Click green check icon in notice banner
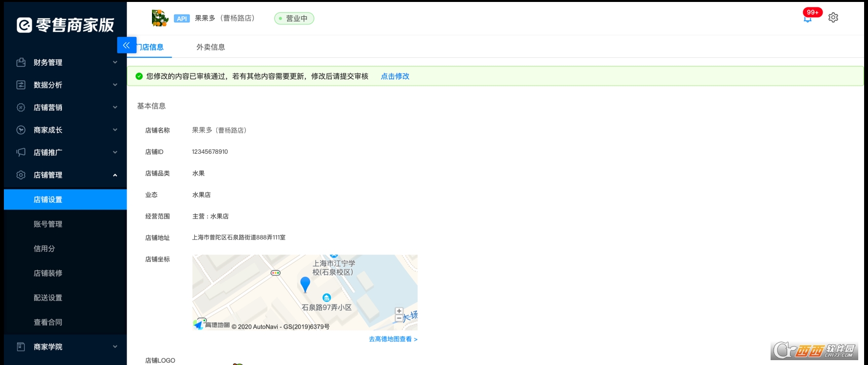This screenshot has width=868, height=365. point(139,76)
